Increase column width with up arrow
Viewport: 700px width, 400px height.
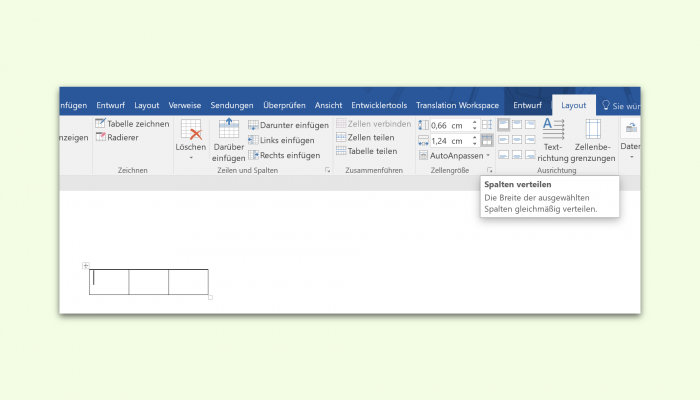pos(475,138)
